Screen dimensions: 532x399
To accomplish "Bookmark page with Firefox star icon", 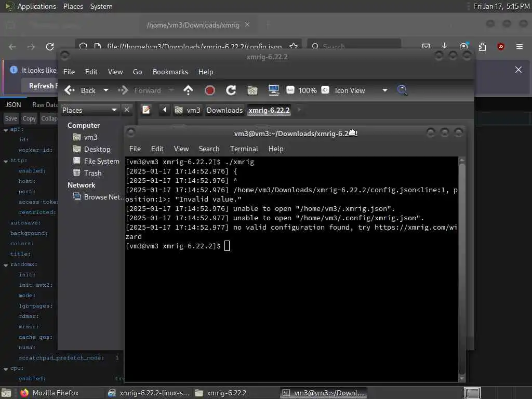I will pyautogui.click(x=294, y=46).
